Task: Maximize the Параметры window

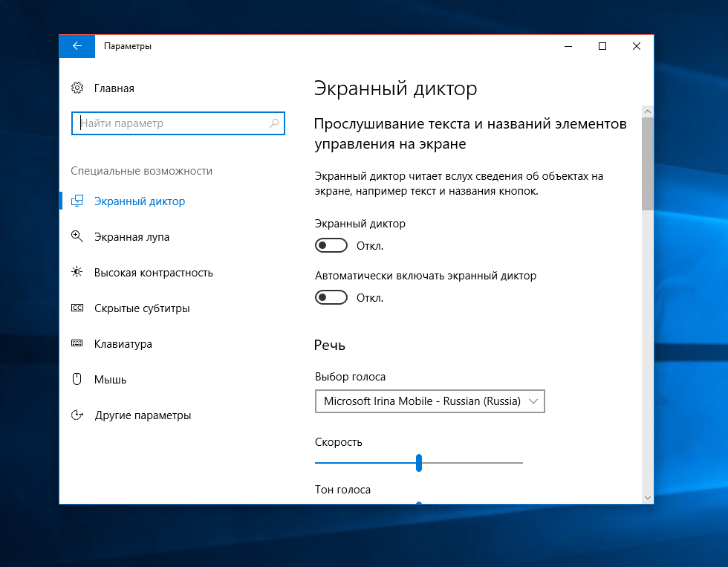Action: [x=602, y=46]
